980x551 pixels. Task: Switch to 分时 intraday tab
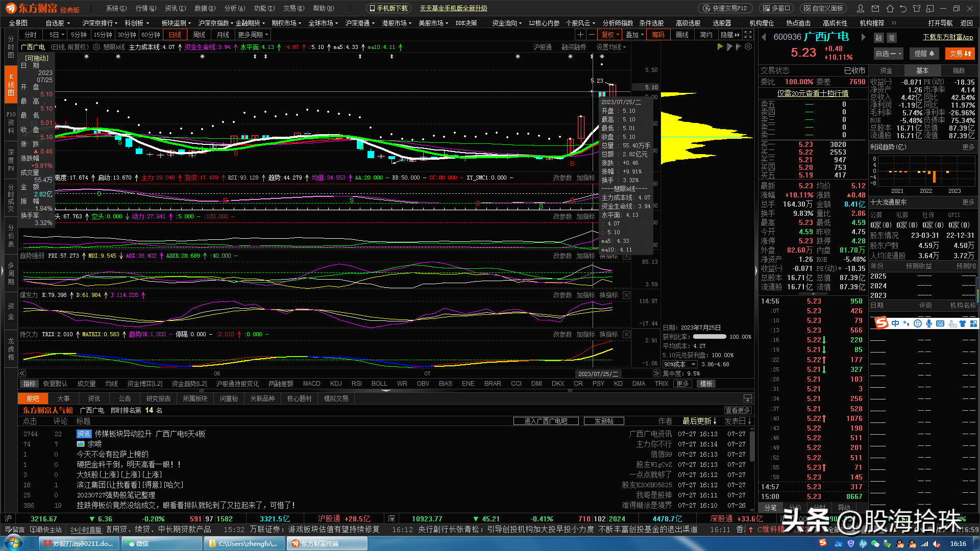31,35
